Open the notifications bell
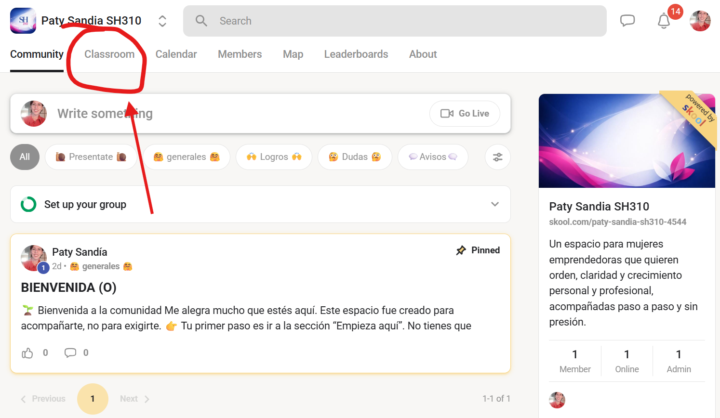Image resolution: width=720 pixels, height=418 pixels. [663, 21]
